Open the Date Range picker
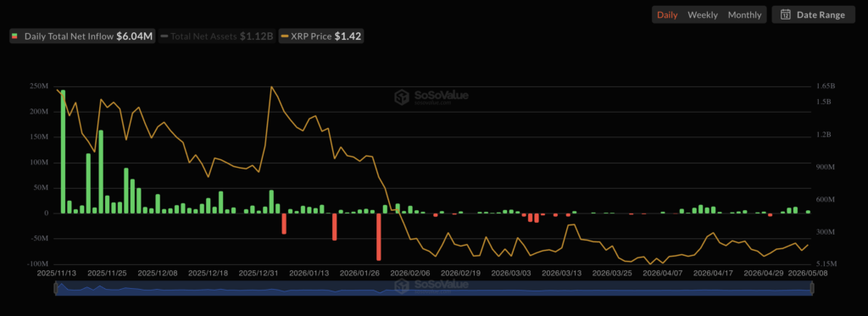Viewport: 868px width, 316px height. (813, 15)
